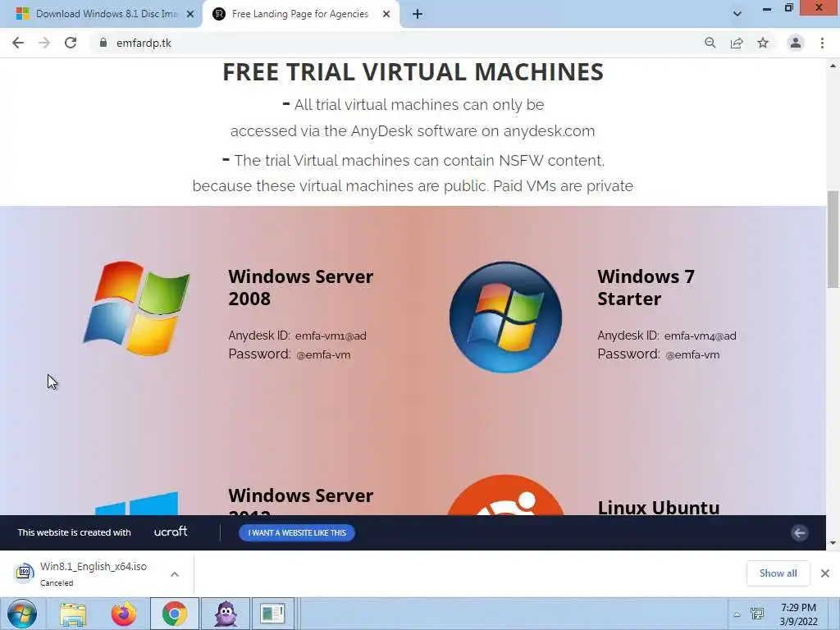Show hidden system tray icons
Screen dimensions: 840x630
coord(737,614)
